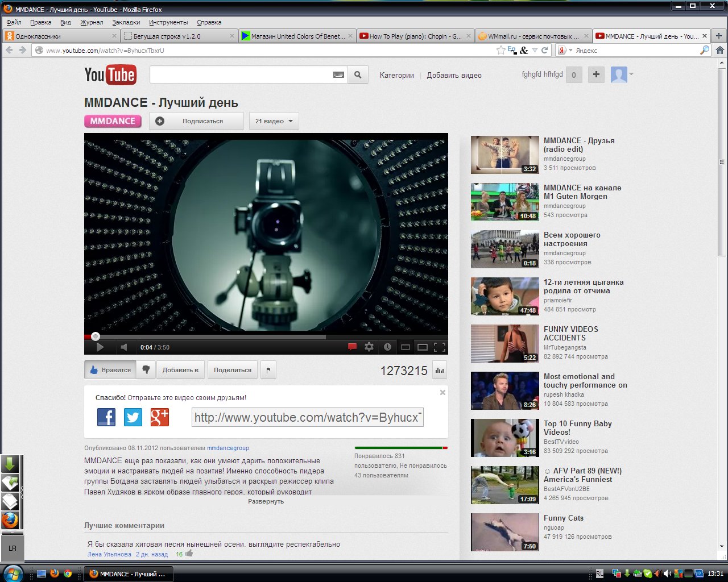Share the video on Google+

click(160, 417)
